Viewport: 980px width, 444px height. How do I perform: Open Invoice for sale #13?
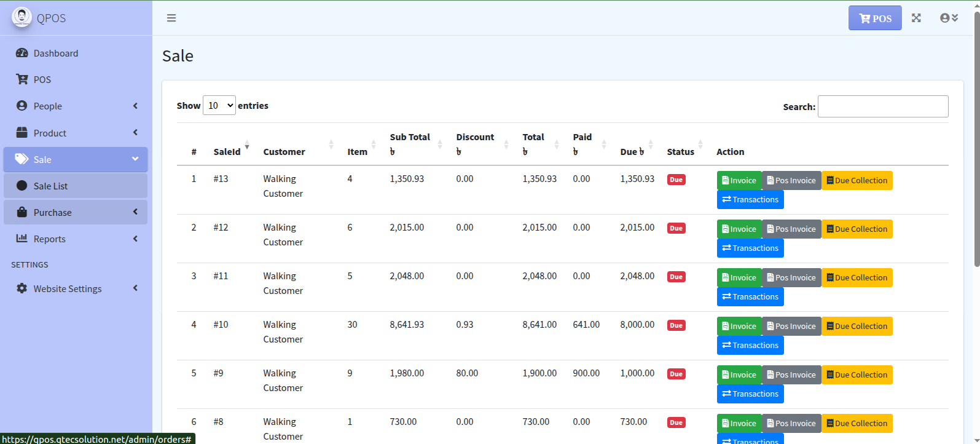pos(739,181)
